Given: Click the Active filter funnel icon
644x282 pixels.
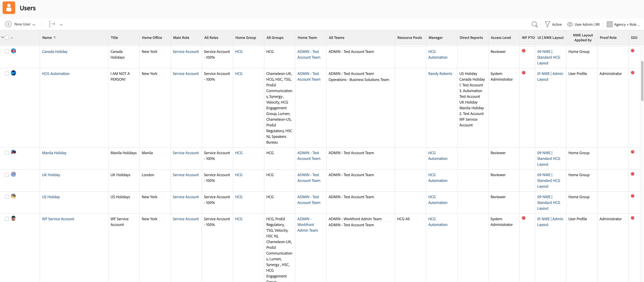Looking at the screenshot, I should 547,24.
